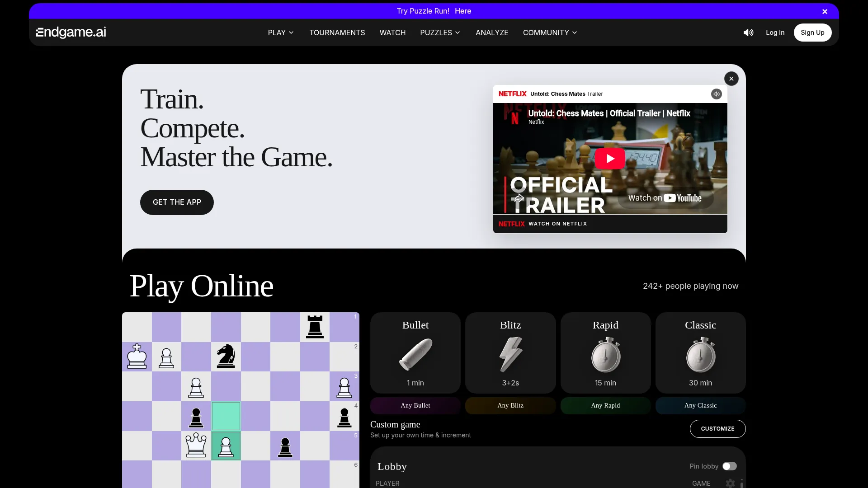This screenshot has height=488, width=868.
Task: Click the Endgame.ai logo
Action: 71,32
